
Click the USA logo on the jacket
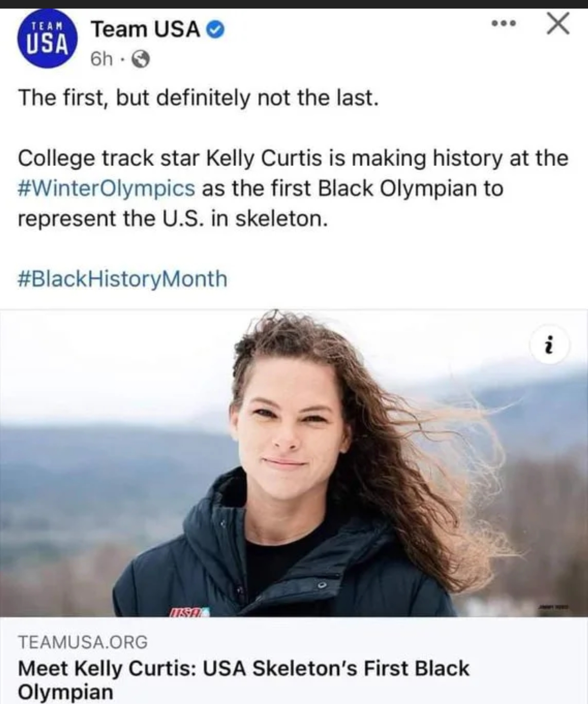187,612
